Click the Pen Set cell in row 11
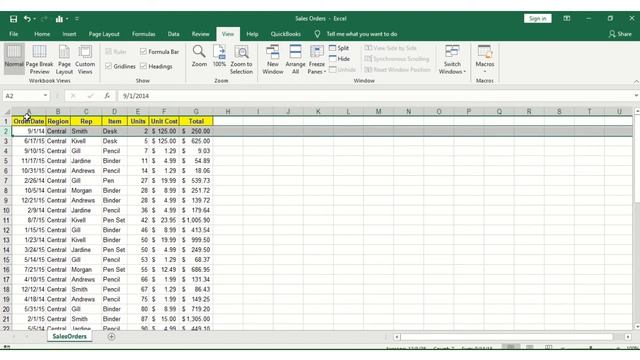This screenshot has width=640, height=360. tap(114, 220)
